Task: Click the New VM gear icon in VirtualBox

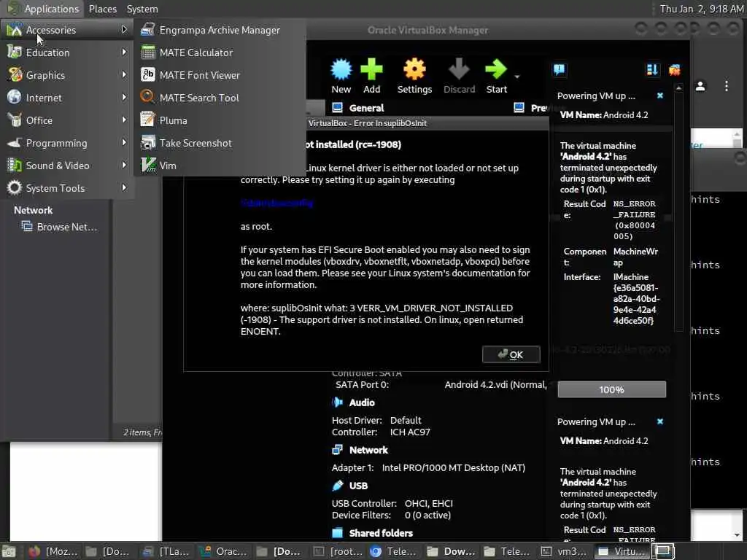Action: click(x=341, y=69)
